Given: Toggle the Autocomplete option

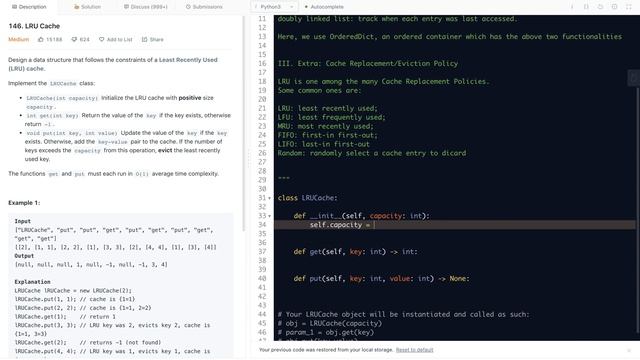Looking at the screenshot, I should click(324, 7).
